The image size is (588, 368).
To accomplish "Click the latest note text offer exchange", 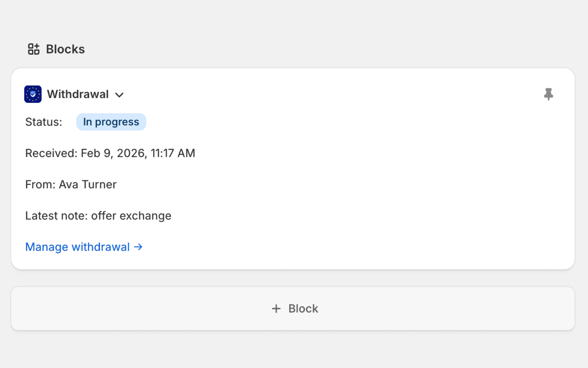I will click(131, 216).
